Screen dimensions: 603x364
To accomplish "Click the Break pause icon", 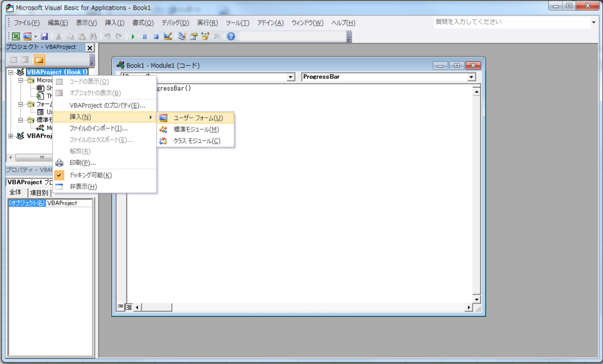I will (145, 37).
